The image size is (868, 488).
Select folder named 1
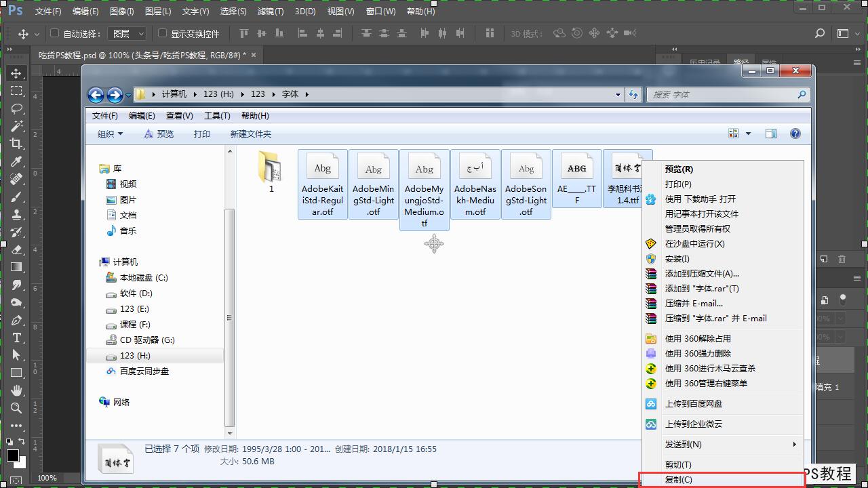pyautogui.click(x=271, y=172)
